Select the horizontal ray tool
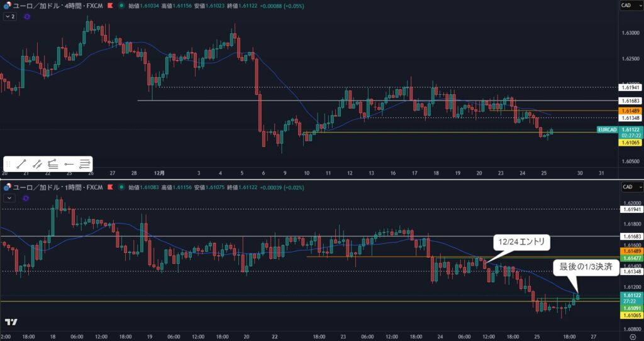 (69, 163)
